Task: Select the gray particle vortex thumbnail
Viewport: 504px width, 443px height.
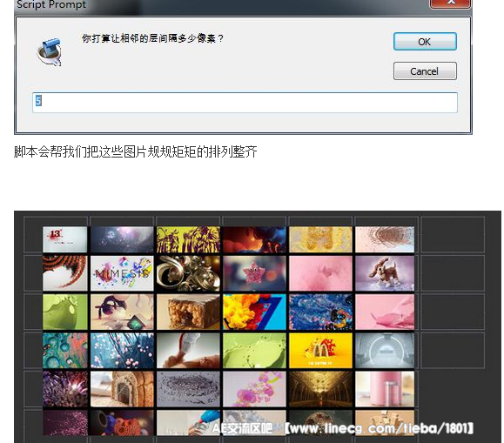Action: tap(188, 389)
